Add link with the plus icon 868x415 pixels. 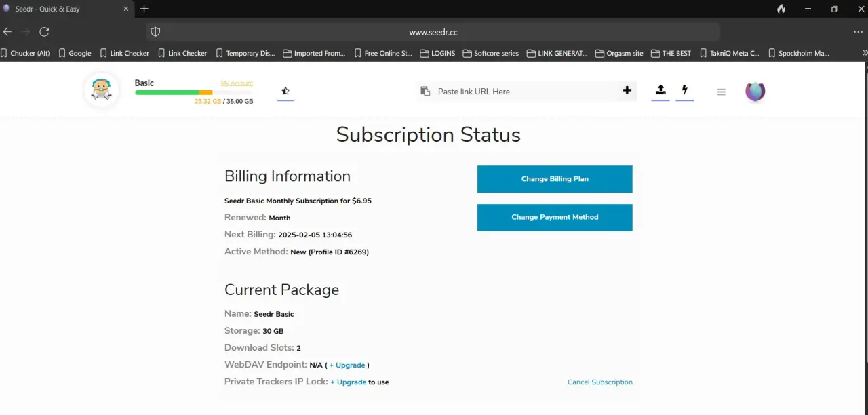627,90
